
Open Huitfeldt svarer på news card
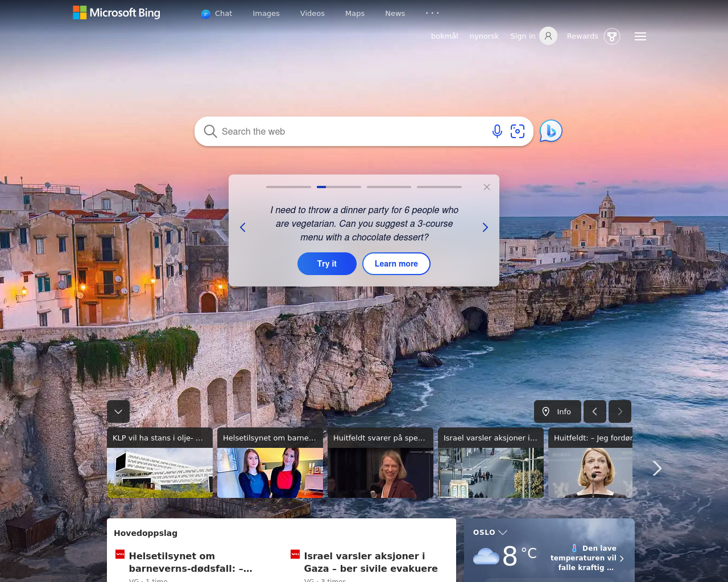click(x=380, y=463)
